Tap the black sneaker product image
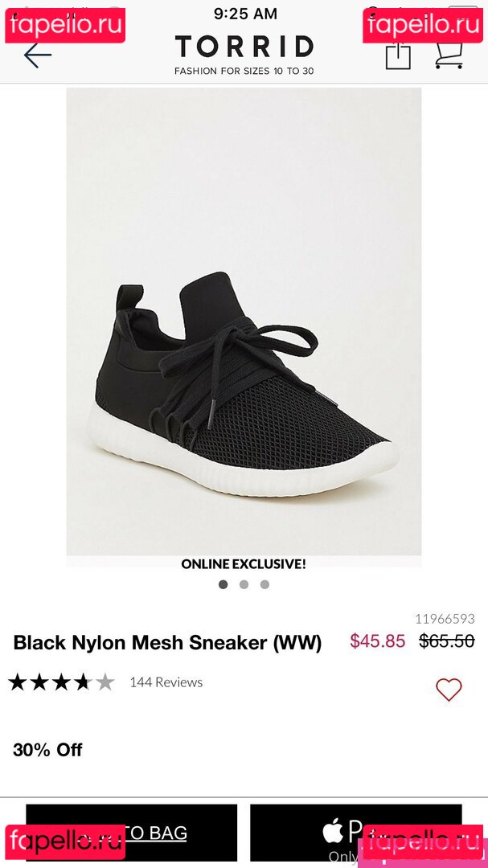Screen dimensions: 488x868 tap(244, 321)
